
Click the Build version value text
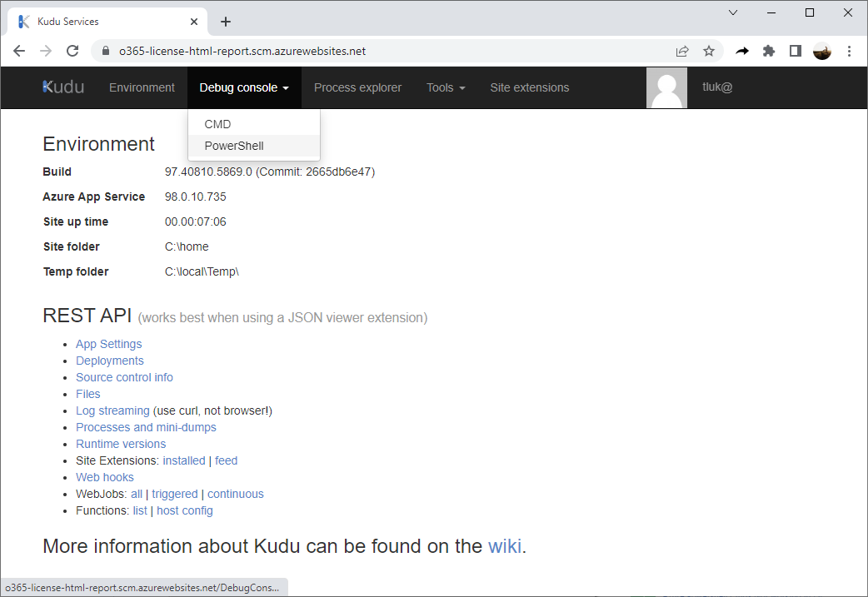pos(270,172)
